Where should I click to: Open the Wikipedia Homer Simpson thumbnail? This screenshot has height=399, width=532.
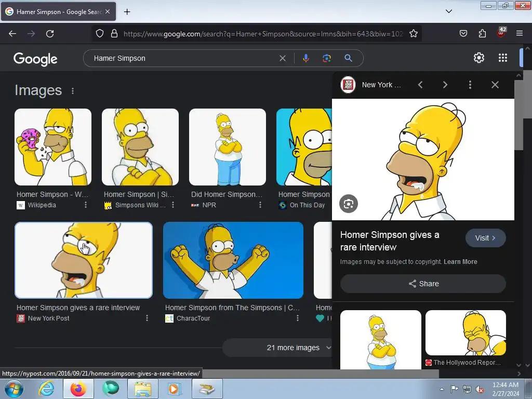53,147
